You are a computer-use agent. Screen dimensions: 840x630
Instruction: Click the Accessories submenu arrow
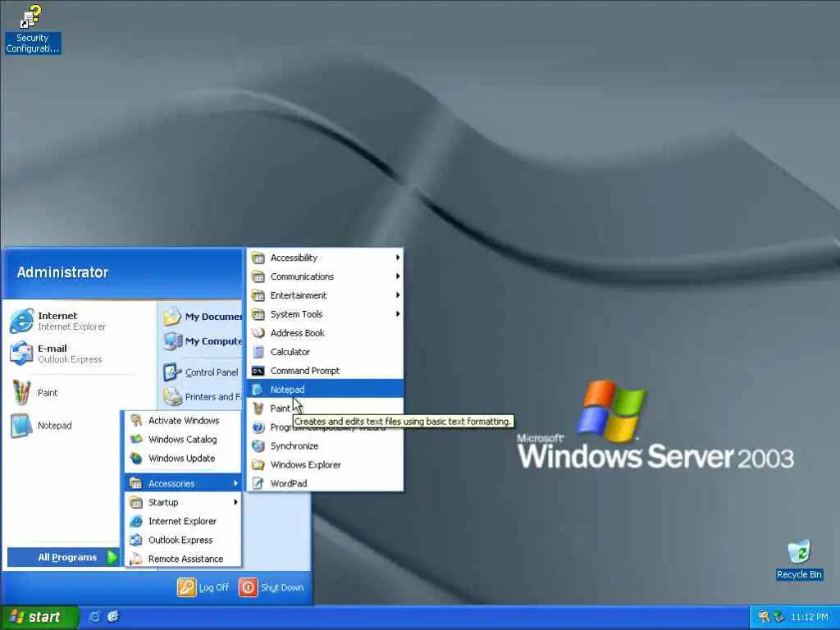click(x=235, y=483)
